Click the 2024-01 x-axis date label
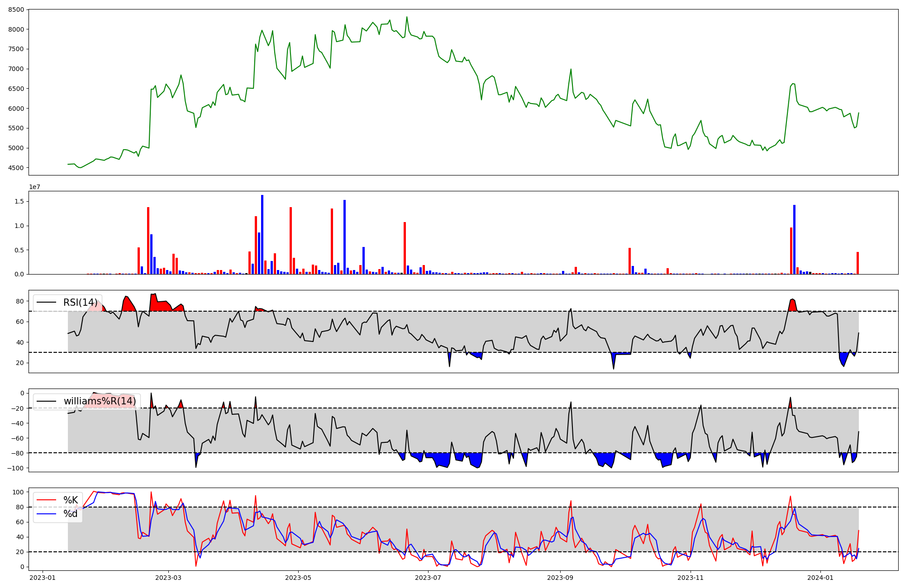This screenshot has height=588, width=905. pyautogui.click(x=820, y=577)
